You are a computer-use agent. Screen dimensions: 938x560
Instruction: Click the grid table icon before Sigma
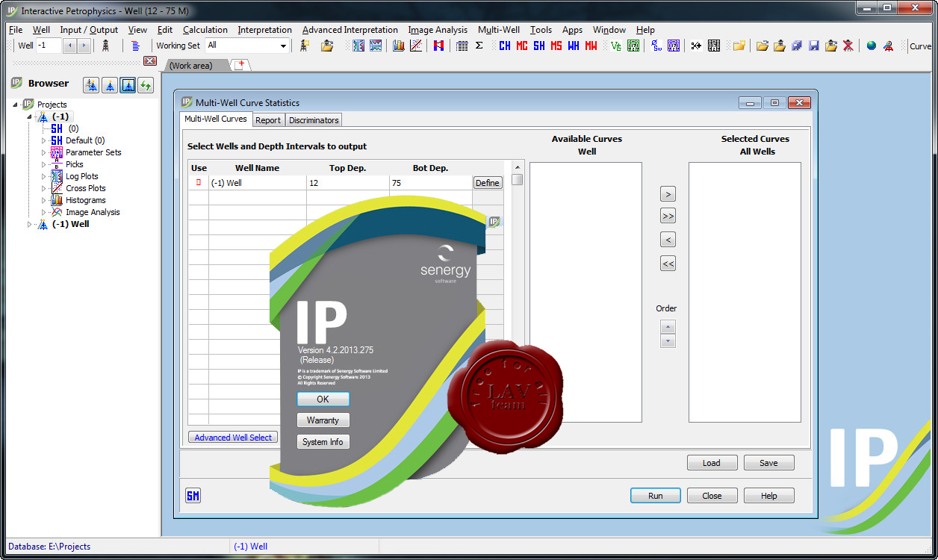point(462,46)
